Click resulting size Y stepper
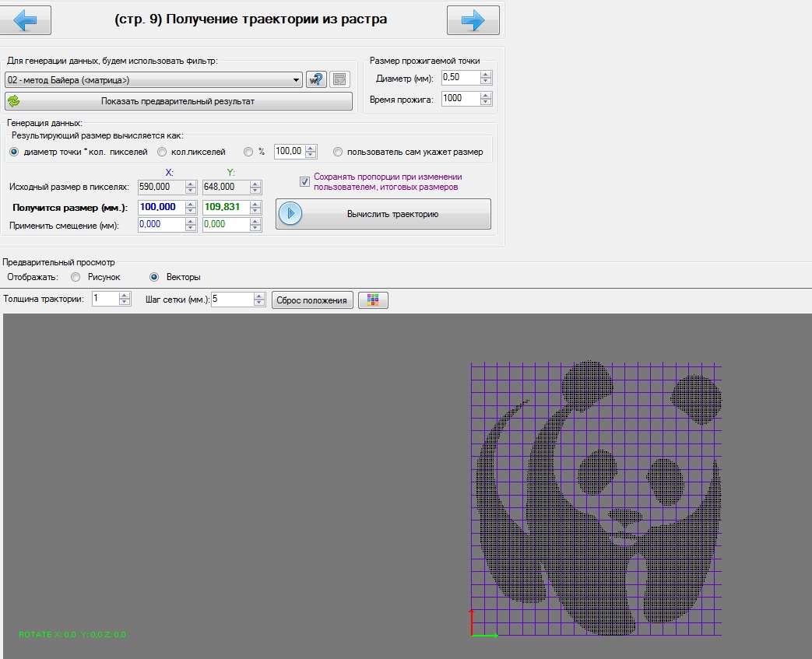The image size is (812, 659). pyautogui.click(x=255, y=207)
